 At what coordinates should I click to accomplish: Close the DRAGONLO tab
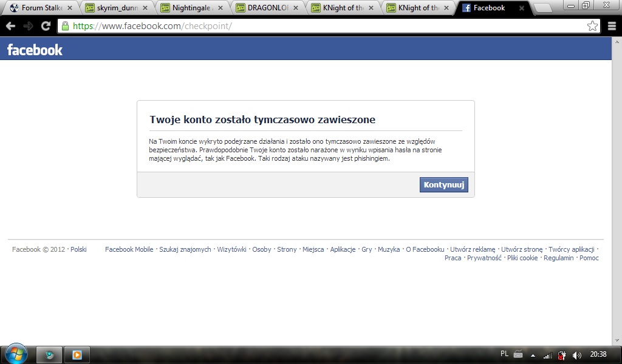pos(296,8)
